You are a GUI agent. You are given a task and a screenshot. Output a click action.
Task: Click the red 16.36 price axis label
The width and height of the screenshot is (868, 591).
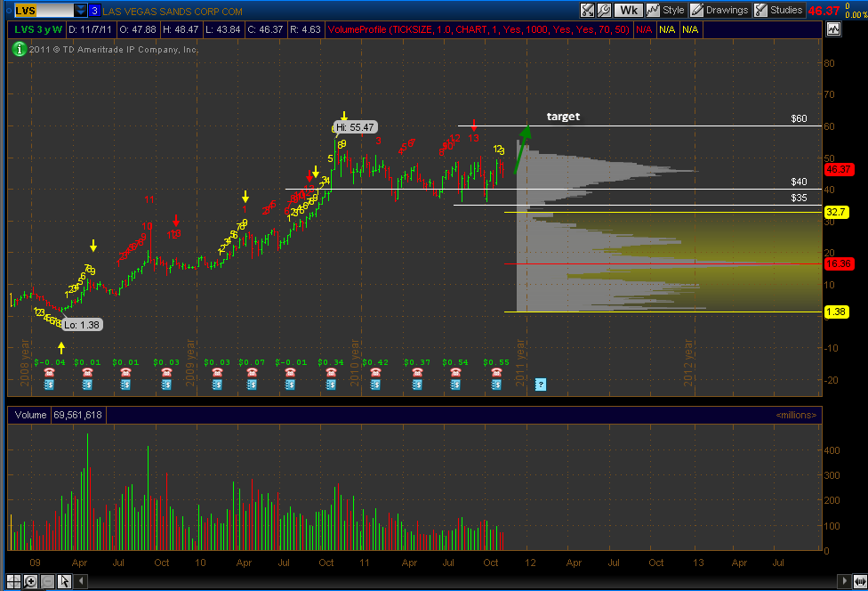point(838,263)
